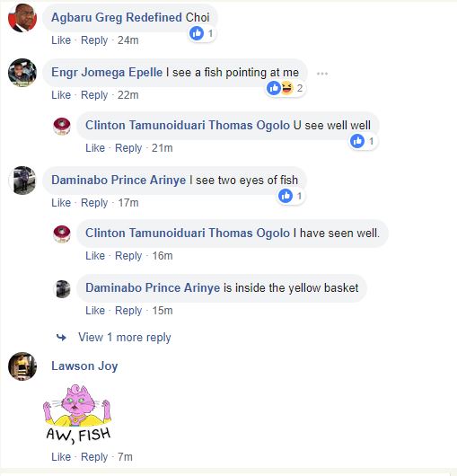Open the like and haha reactions on the fish pointing comment
Viewport: 457px width, 476px height.
[x=286, y=88]
